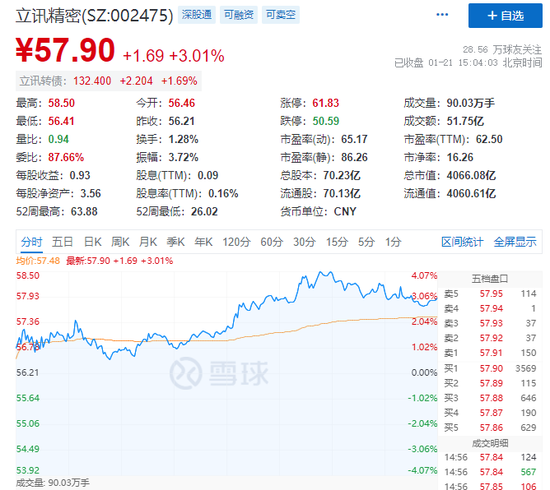
Task: Click the 52周最低 value 26.02
Action: coord(204,212)
